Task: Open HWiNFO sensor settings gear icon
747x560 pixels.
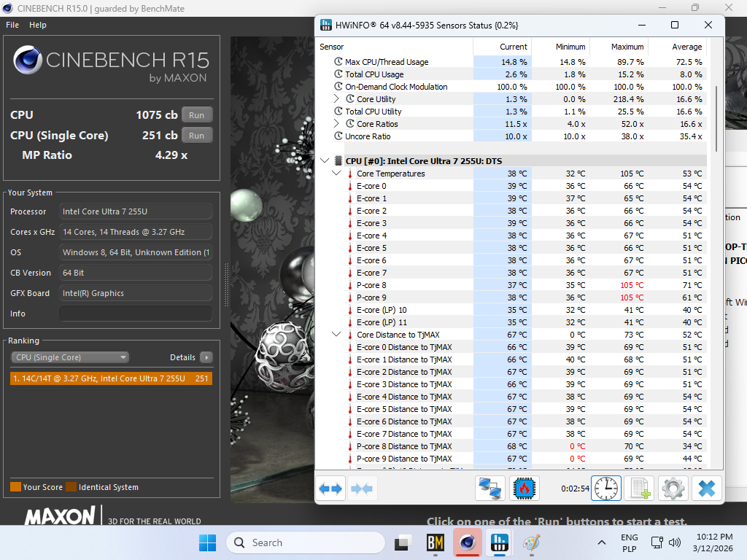Action: [673, 489]
